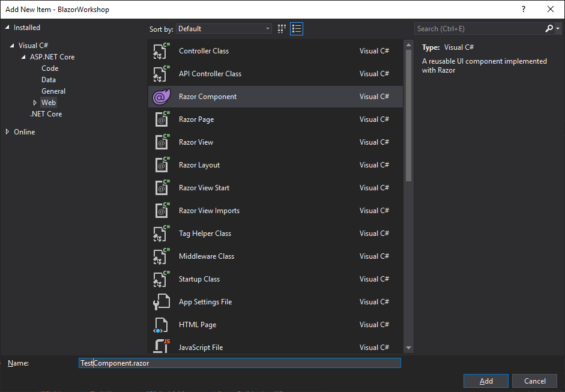Select the Razor View Start template name
Image resolution: width=565 pixels, height=392 pixels.
coord(204,188)
